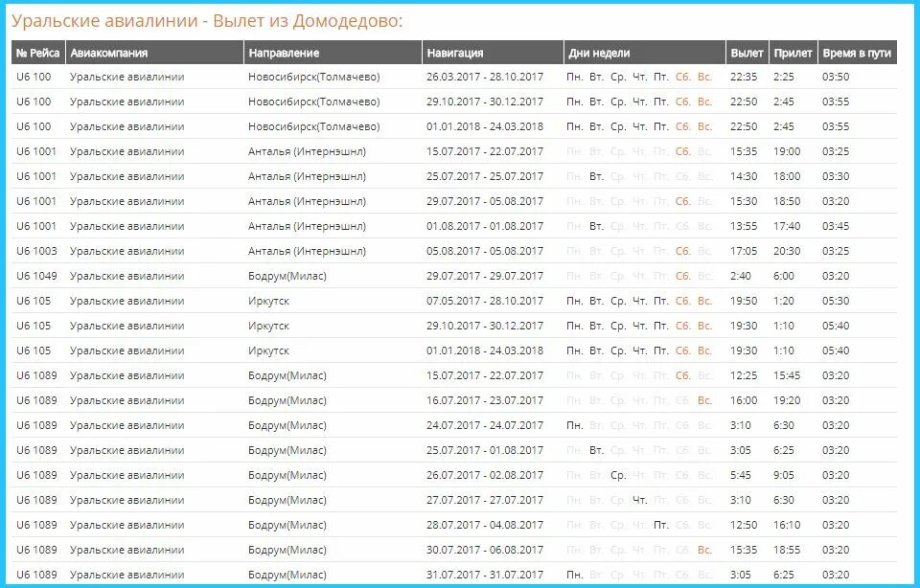Click the '№ Рейса' column header
The width and height of the screenshot is (920, 588).
click(38, 53)
